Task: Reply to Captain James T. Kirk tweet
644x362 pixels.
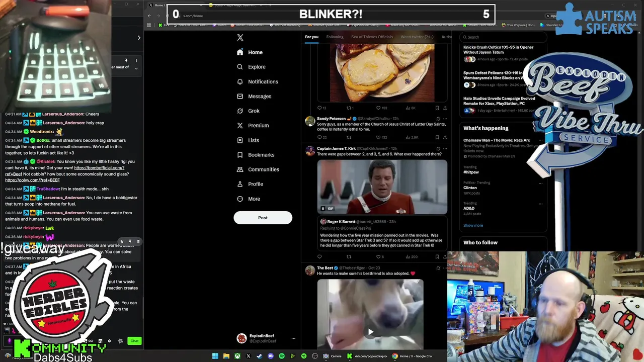Action: (x=319, y=257)
